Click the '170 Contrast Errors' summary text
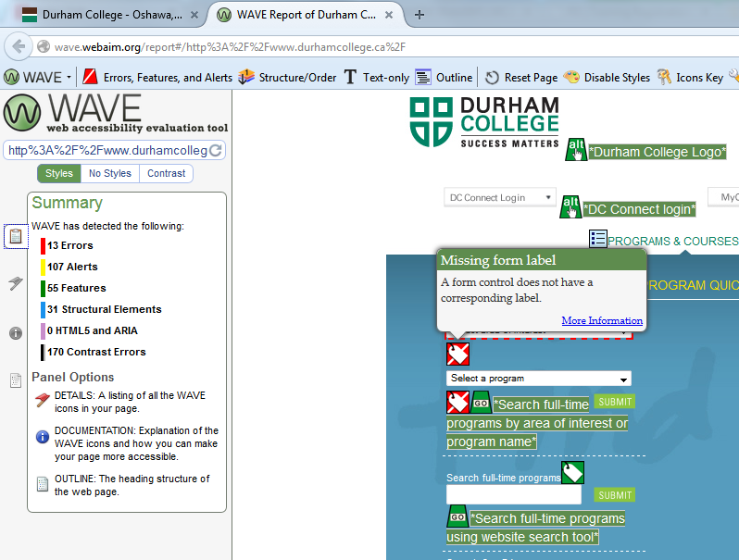The width and height of the screenshot is (739, 560). (96, 352)
